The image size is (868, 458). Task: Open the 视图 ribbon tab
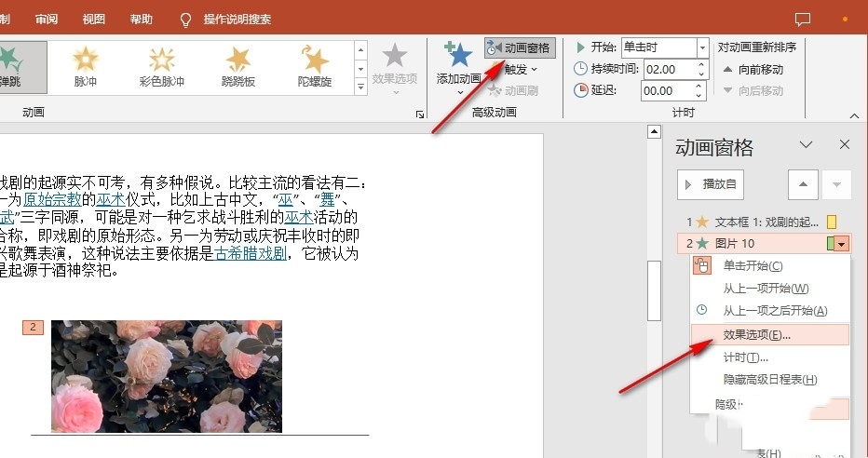point(93,19)
